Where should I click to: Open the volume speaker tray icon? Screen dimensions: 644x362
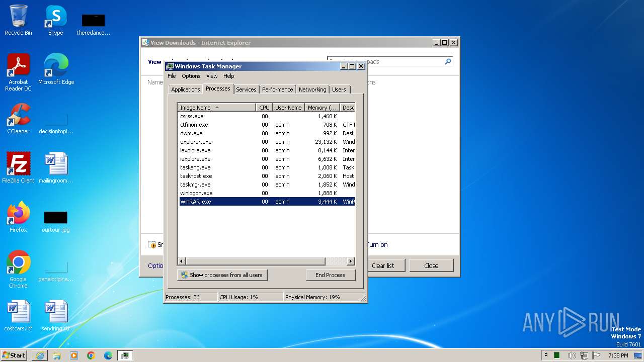572,355
